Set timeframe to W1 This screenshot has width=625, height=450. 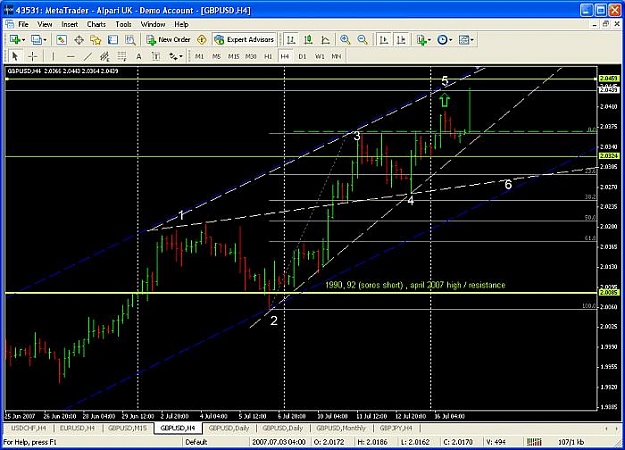(319, 56)
